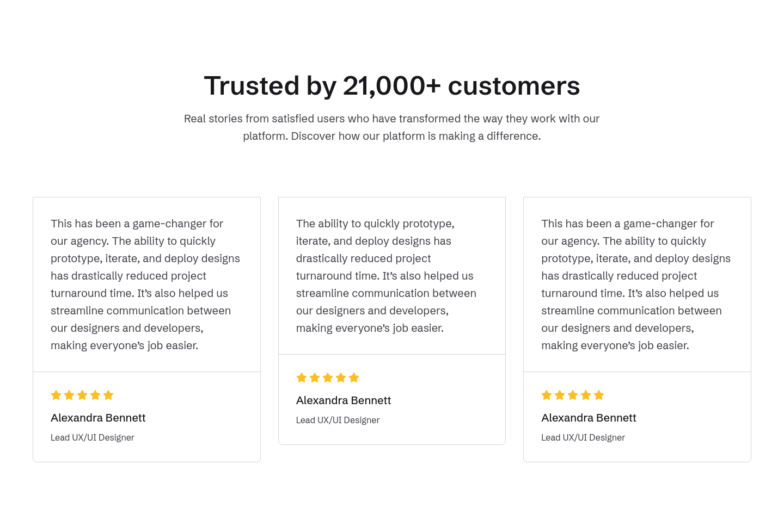Image resolution: width=784 pixels, height=532 pixels.
Task: Click fifth star in left testimonial card
Action: [108, 395]
